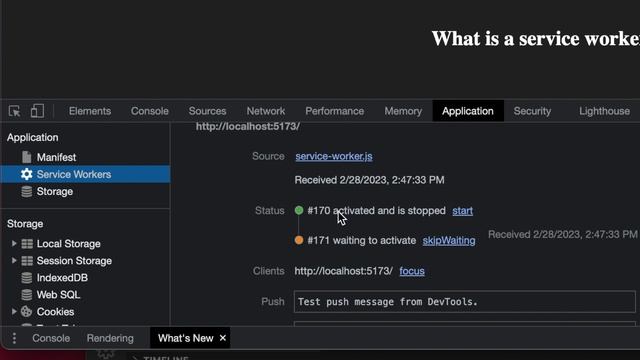The image size is (640, 360).
Task: Open the Sources tab
Action: [x=207, y=111]
